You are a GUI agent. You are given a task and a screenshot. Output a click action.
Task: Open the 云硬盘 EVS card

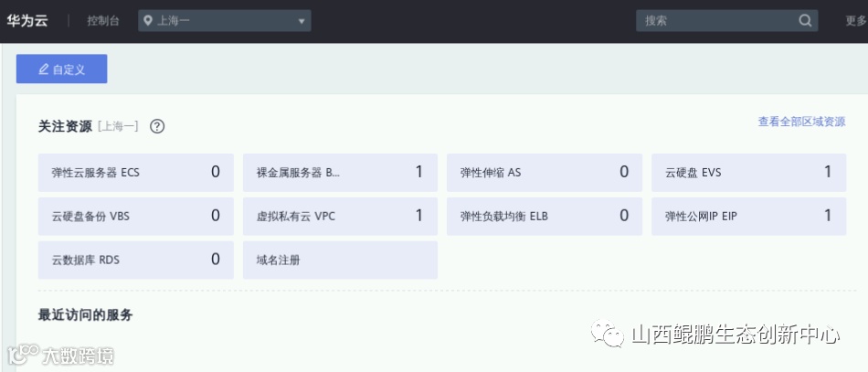[x=748, y=172]
